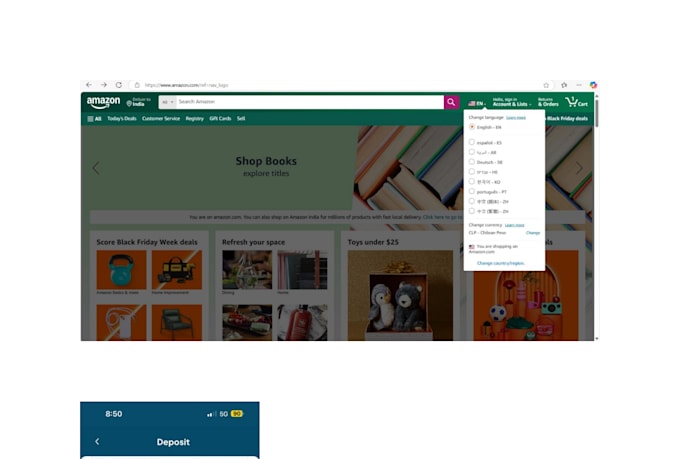The height and width of the screenshot is (459, 680).
Task: Click the Toys under $25 heading
Action: (x=373, y=242)
